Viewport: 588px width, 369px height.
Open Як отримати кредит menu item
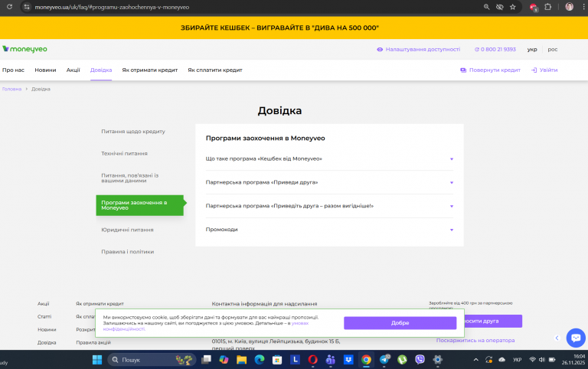coord(149,70)
